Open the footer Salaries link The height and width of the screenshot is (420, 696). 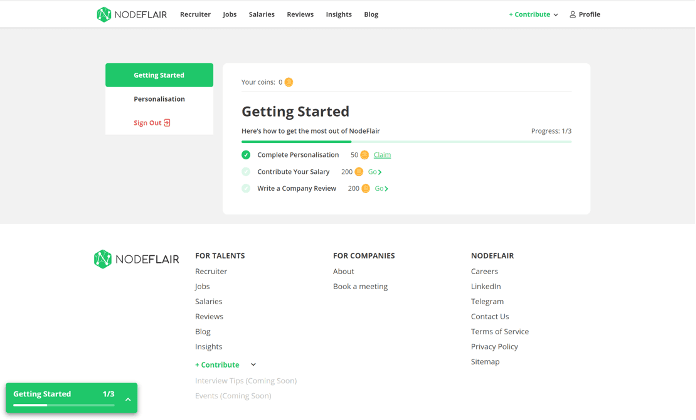(209, 301)
